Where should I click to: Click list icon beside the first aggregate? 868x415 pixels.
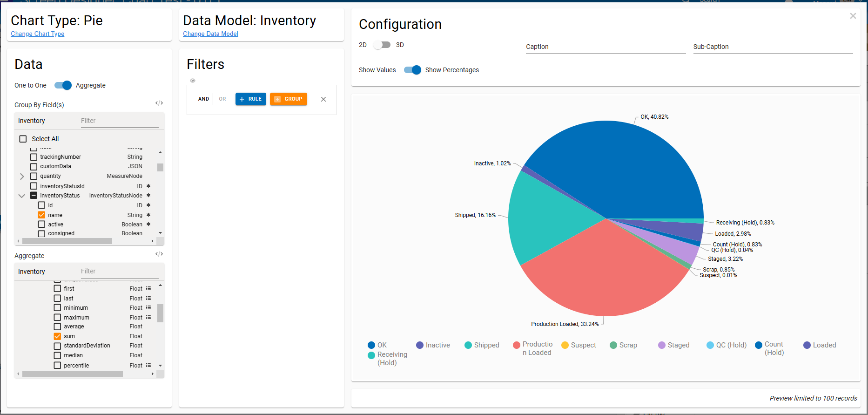pyautogui.click(x=148, y=289)
